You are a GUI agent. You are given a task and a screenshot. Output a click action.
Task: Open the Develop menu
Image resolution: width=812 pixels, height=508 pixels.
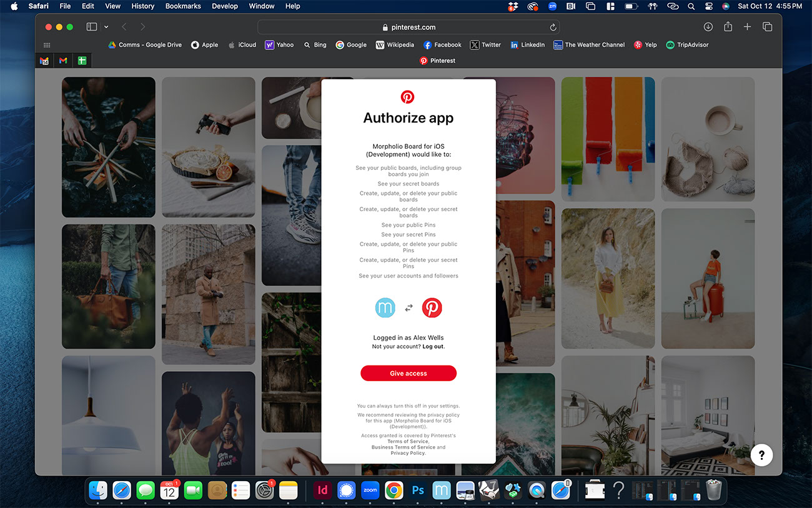pos(225,6)
